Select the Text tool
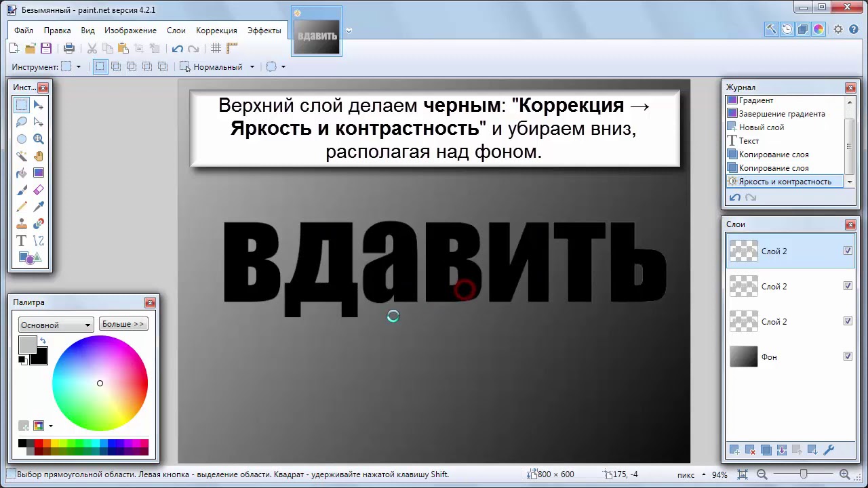This screenshot has height=488, width=868. tap(22, 241)
